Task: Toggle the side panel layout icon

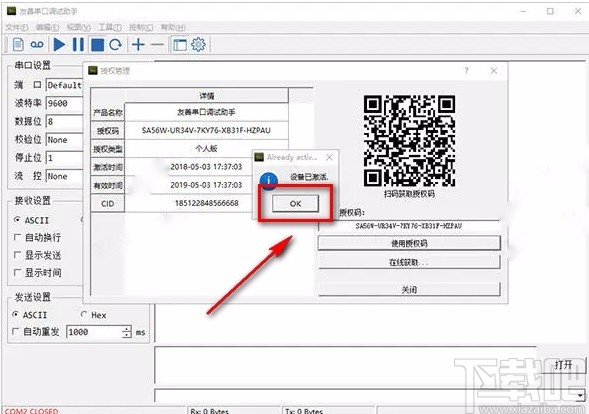Action: 180,45
